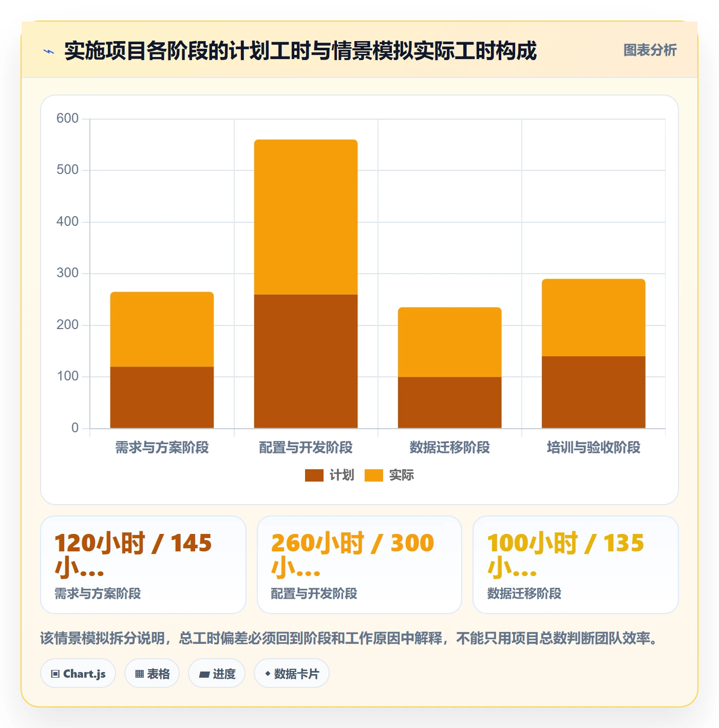Click the 300 y-axis tick label
The width and height of the screenshot is (719, 728).
pos(67,273)
